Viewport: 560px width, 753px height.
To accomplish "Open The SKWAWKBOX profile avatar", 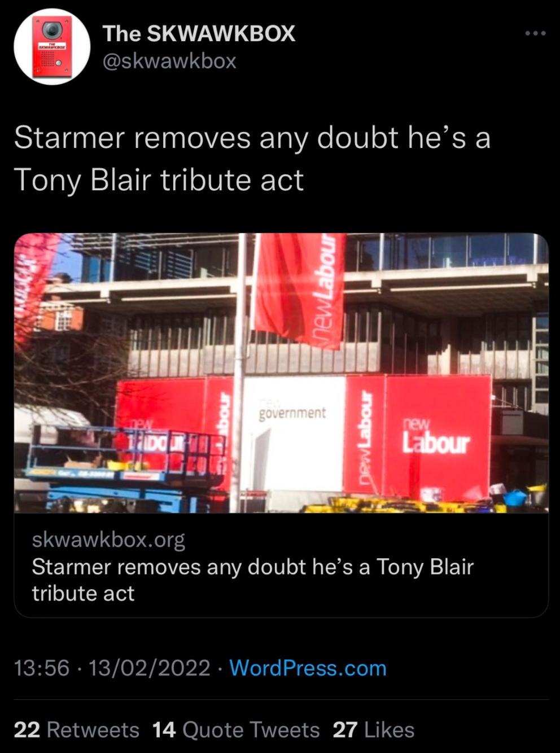I will tap(52, 47).
